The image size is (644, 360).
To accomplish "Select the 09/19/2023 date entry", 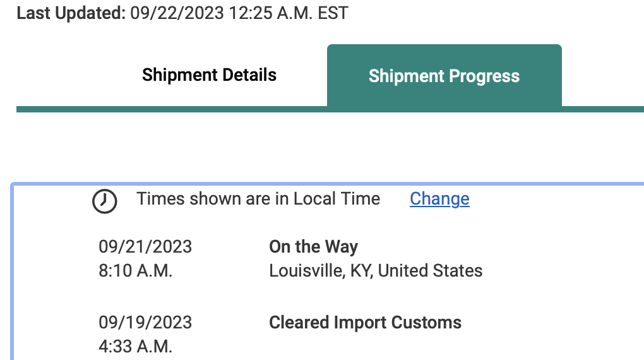I will coord(145,322).
